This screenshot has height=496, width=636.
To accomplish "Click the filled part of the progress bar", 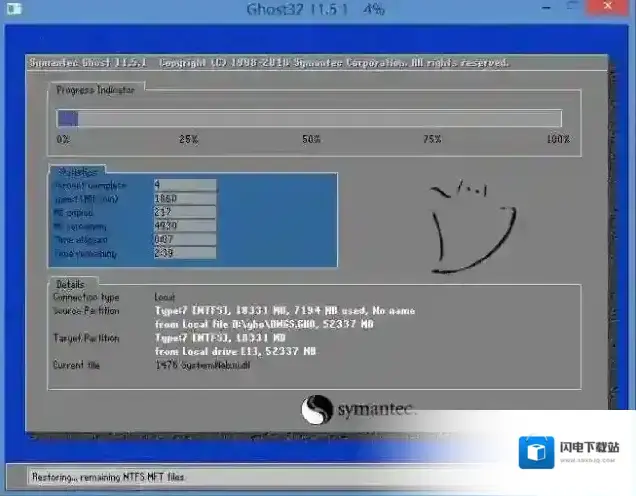I will [67, 118].
